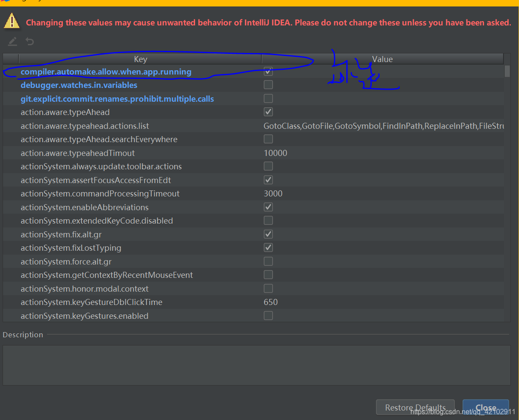Select the actionSystem.honor.modal.context key text
Viewport: 519px width, 420px height.
click(84, 289)
